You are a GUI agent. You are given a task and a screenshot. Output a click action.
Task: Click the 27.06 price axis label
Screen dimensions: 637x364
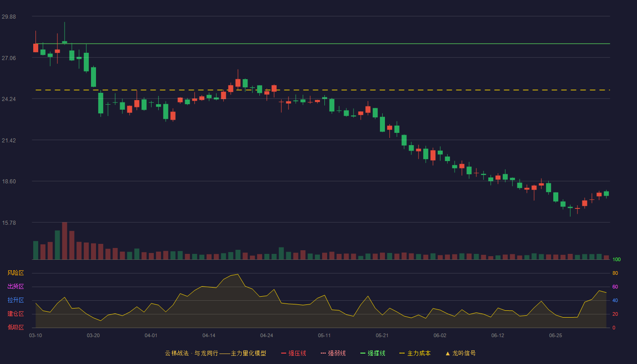(x=9, y=58)
